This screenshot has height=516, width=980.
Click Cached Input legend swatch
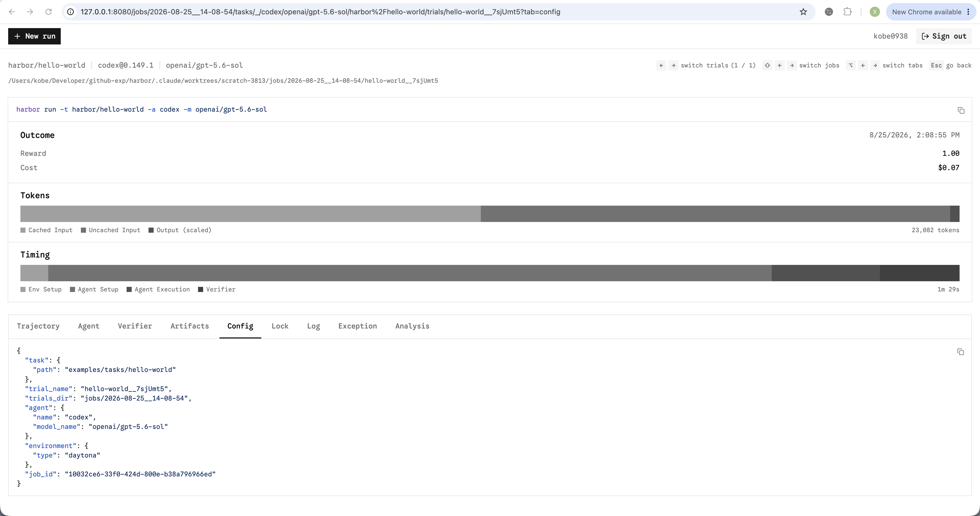[x=23, y=230]
